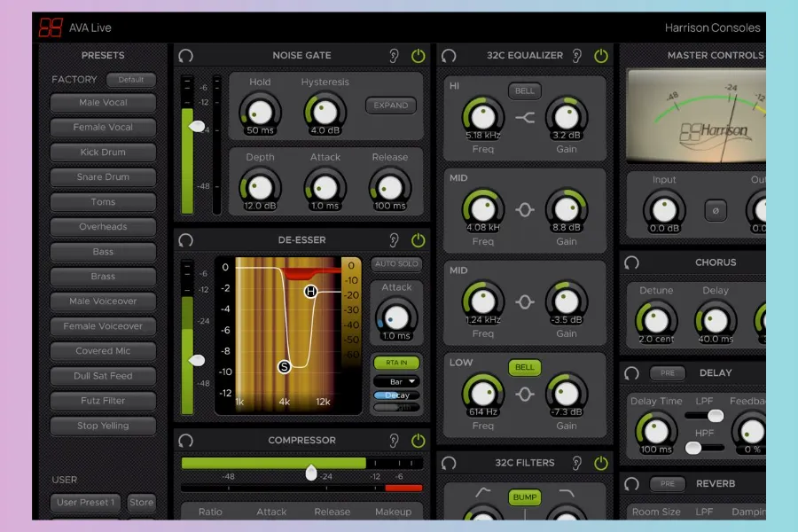Click the Compressor reset arrow icon
Image resolution: width=798 pixels, height=532 pixels.
pos(185,441)
